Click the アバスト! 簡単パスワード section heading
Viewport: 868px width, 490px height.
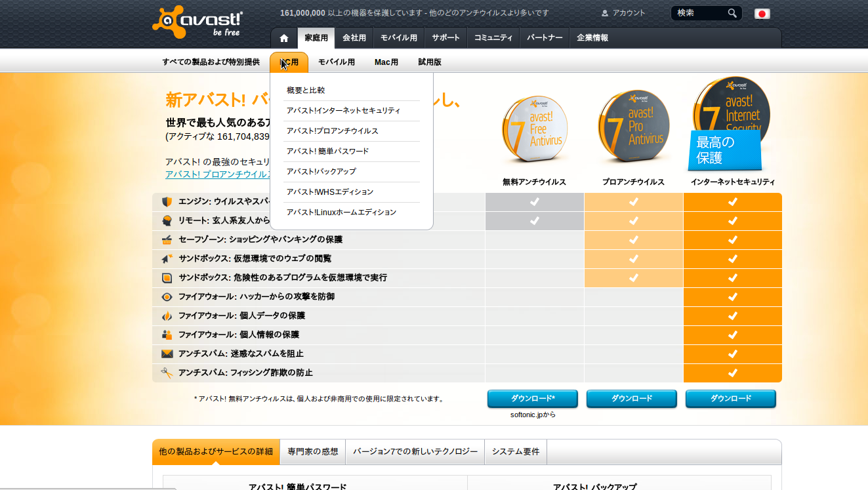[x=297, y=486]
